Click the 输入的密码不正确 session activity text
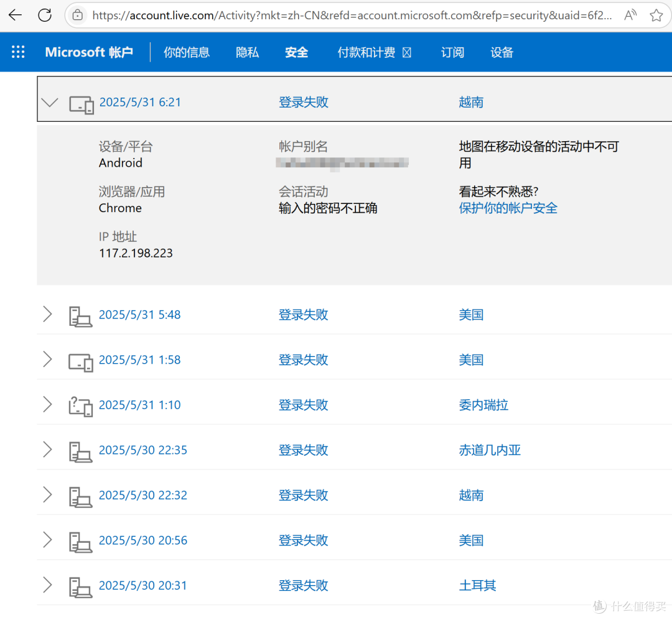This screenshot has height=620, width=672. pyautogui.click(x=328, y=208)
